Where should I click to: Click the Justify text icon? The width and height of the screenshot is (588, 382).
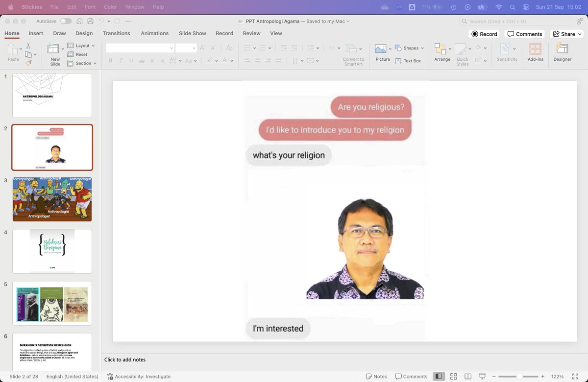click(x=278, y=61)
